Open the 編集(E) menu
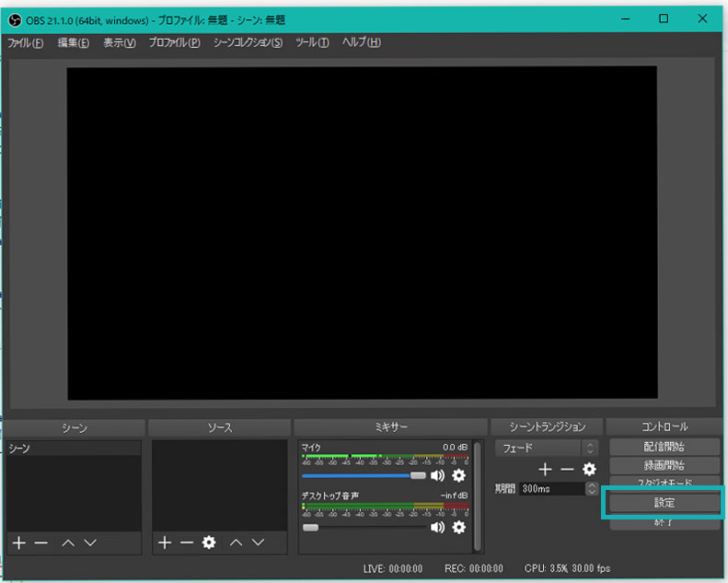Image resolution: width=728 pixels, height=583 pixels. 74,43
